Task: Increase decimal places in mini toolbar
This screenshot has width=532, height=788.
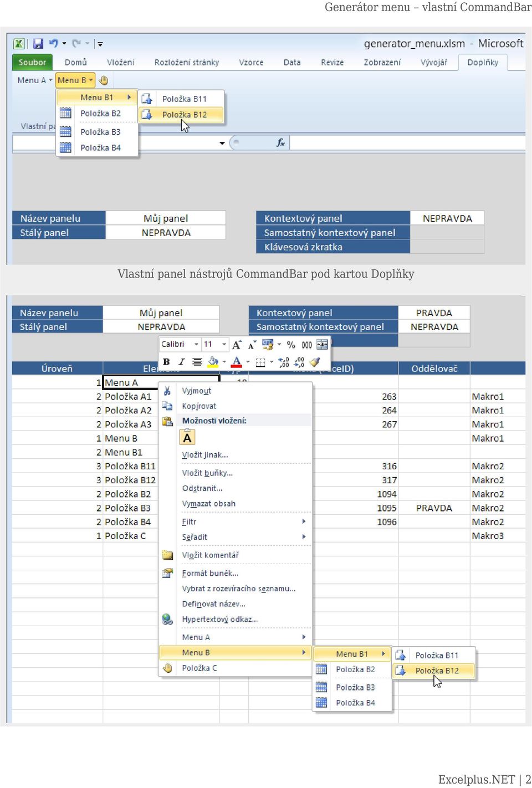Action: tap(284, 362)
